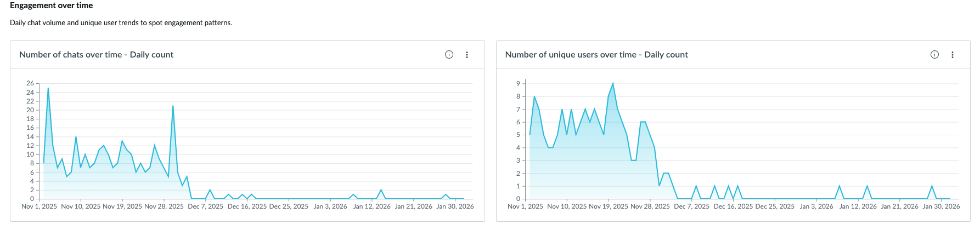Click 'Dec 16, 2025' label in chats chart

[247, 206]
